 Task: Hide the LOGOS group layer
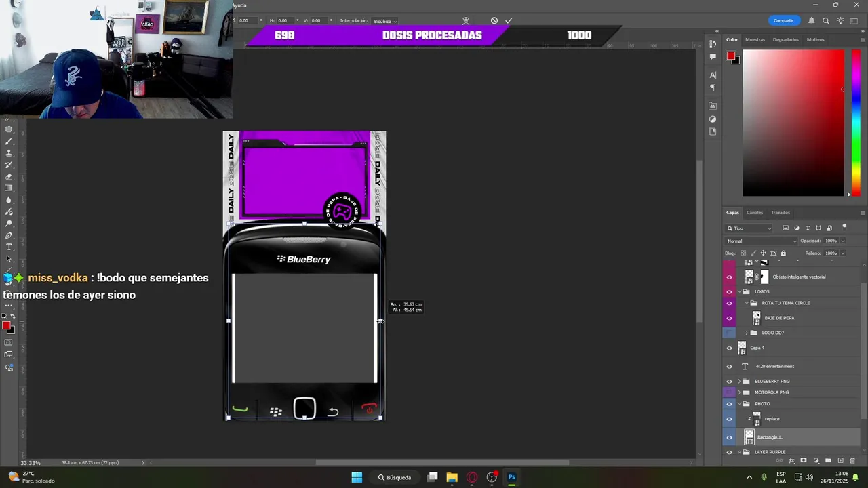coord(730,291)
